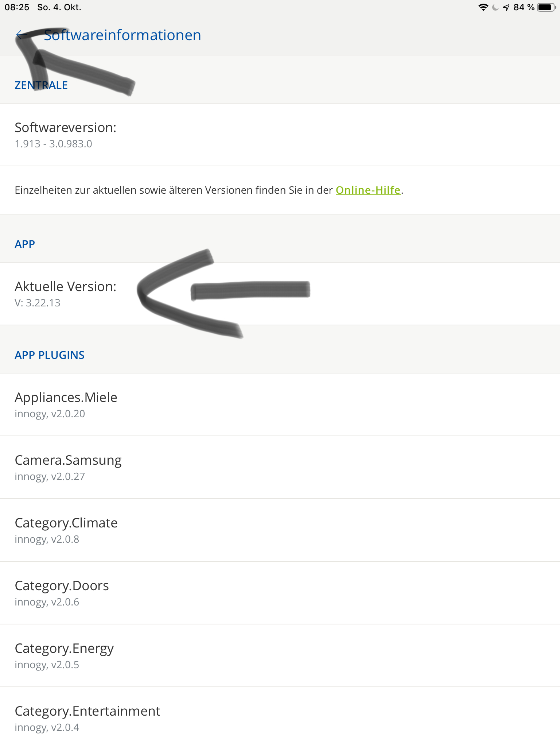Tap the APP PLUGINS section header
This screenshot has width=560, height=747.
(50, 355)
